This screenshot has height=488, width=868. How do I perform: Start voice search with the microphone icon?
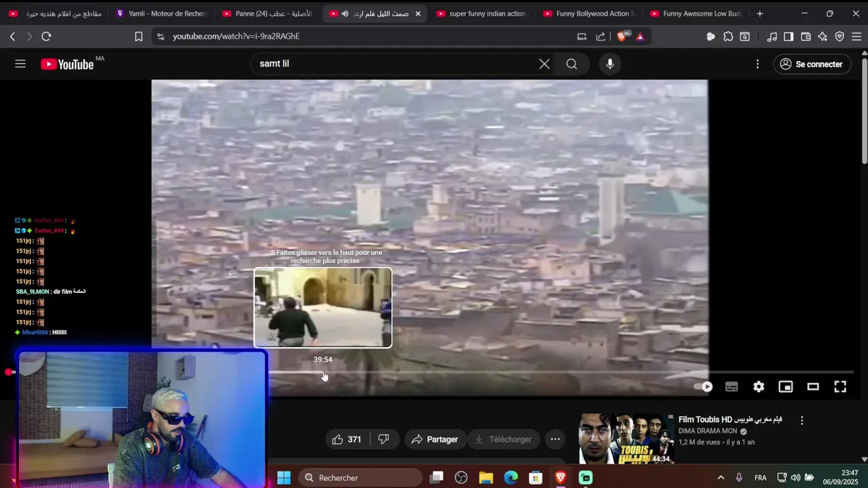(x=610, y=64)
